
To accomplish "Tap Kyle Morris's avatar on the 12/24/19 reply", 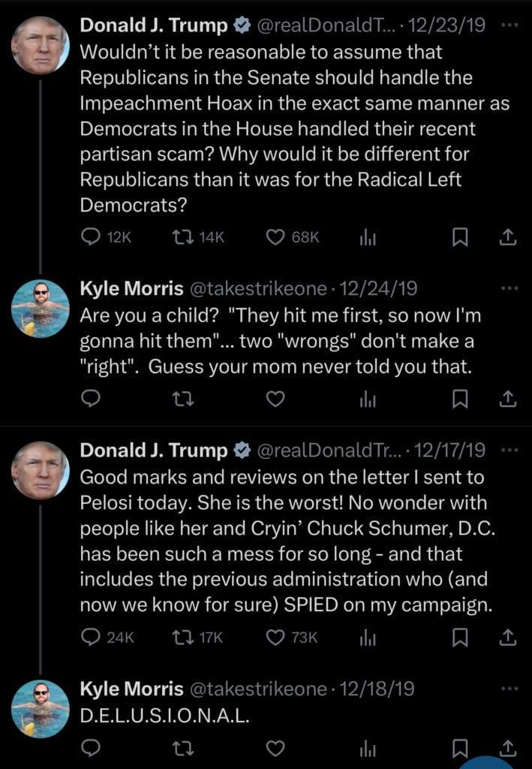I will tap(41, 308).
